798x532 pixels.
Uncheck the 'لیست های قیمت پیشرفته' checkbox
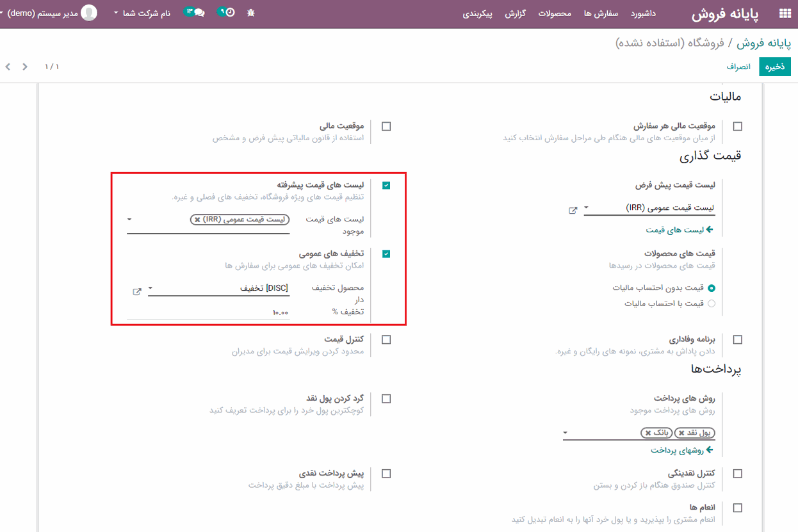point(386,186)
